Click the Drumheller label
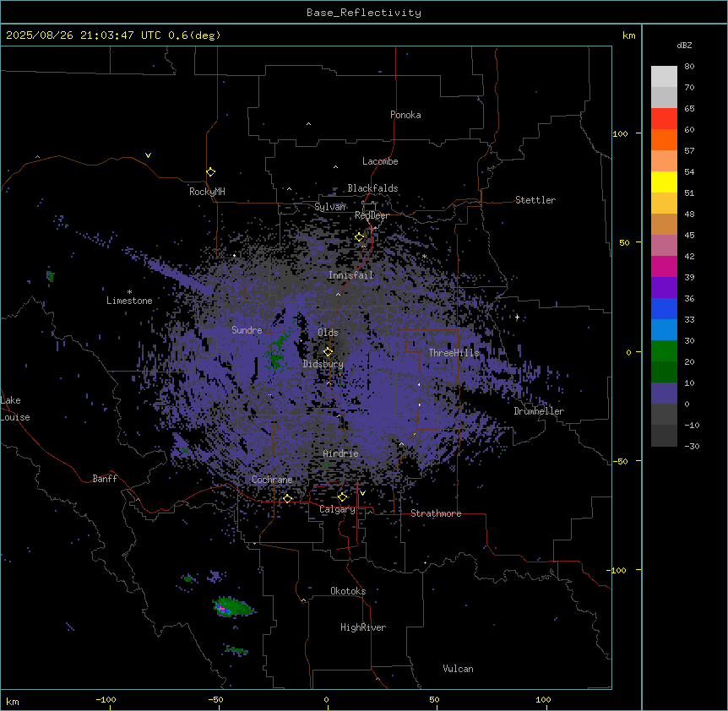Viewport: 728px width, 711px height. (539, 411)
